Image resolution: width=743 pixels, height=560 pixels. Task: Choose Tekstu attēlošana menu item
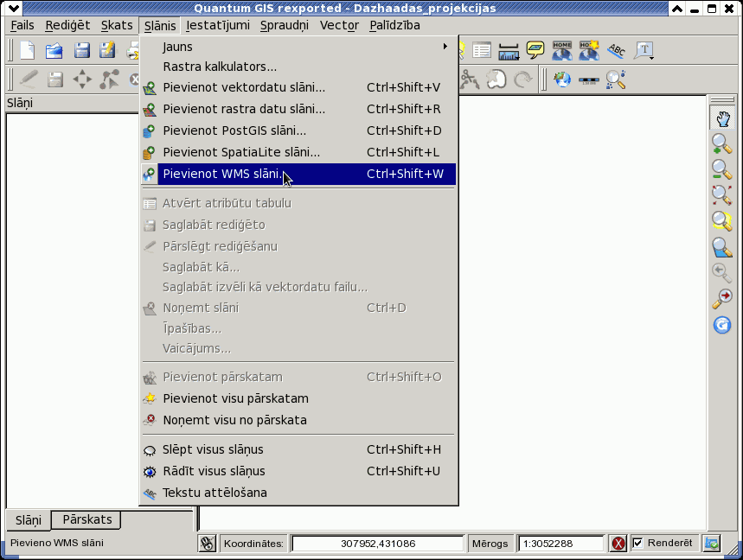tap(298, 493)
